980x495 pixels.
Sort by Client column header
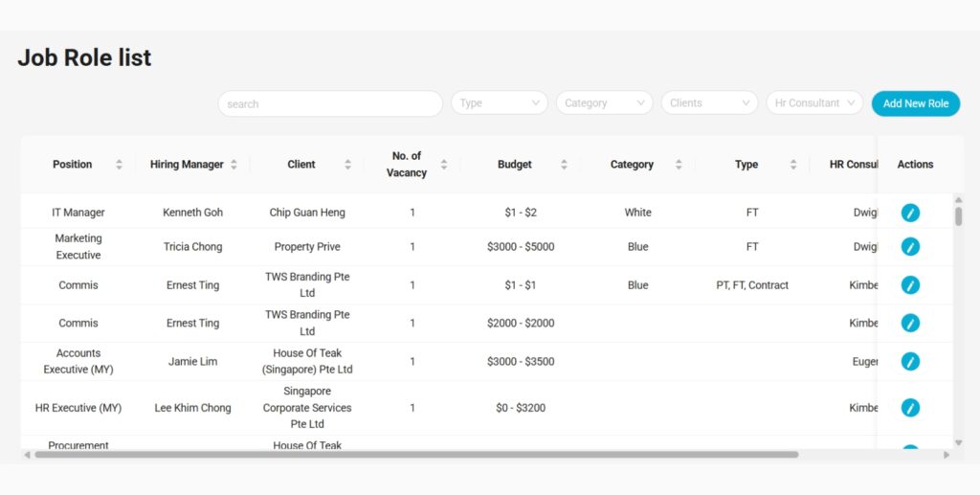(x=348, y=165)
